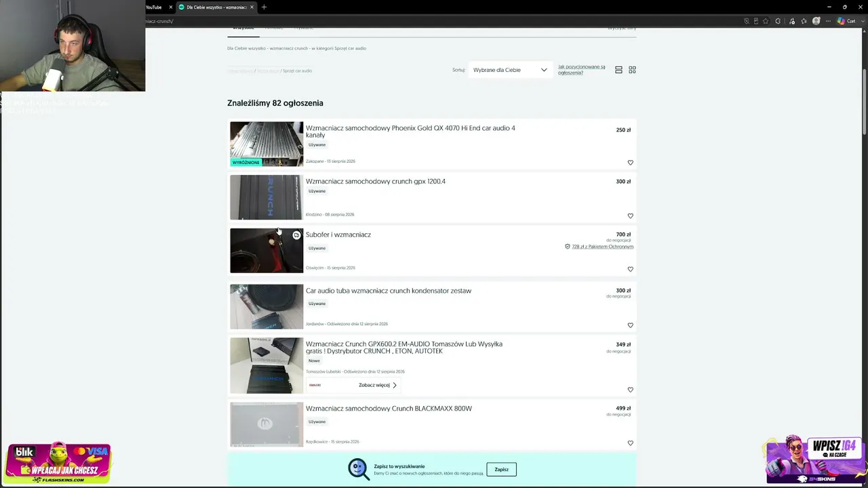Click the Crunch GPX600.2 box thumbnail

(x=267, y=365)
